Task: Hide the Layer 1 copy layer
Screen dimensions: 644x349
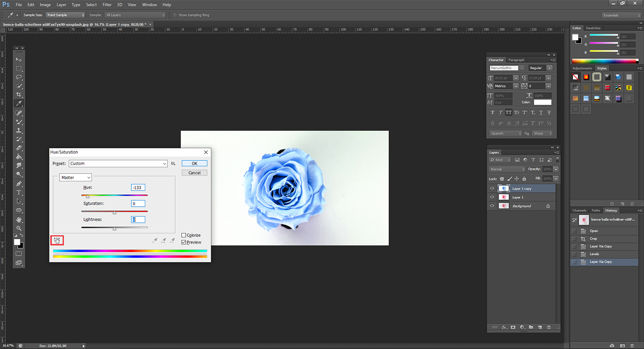Action: [x=492, y=189]
